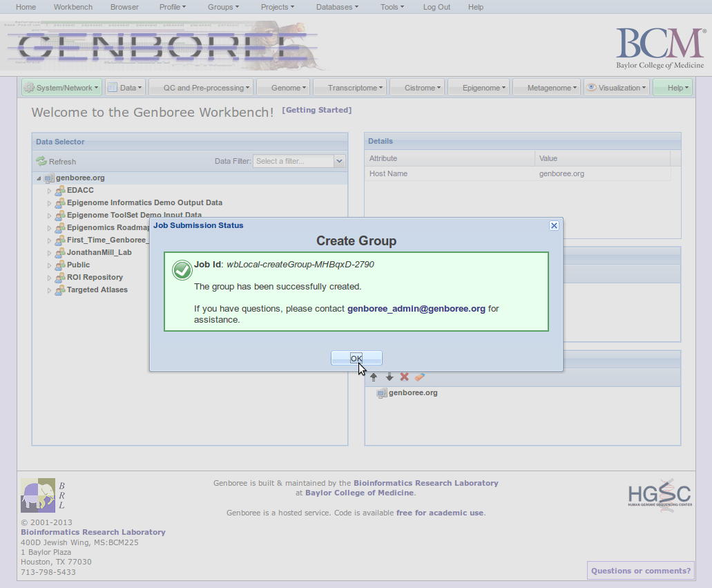Viewport: 712px width, 588px height.
Task: Open the Visualization menu
Action: point(617,88)
